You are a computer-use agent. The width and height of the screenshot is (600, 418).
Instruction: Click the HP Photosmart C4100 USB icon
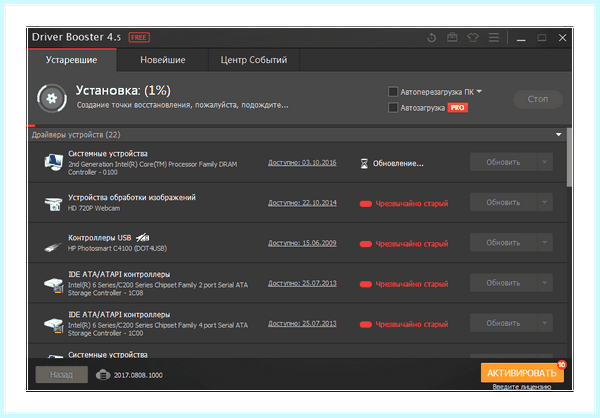[x=53, y=247]
